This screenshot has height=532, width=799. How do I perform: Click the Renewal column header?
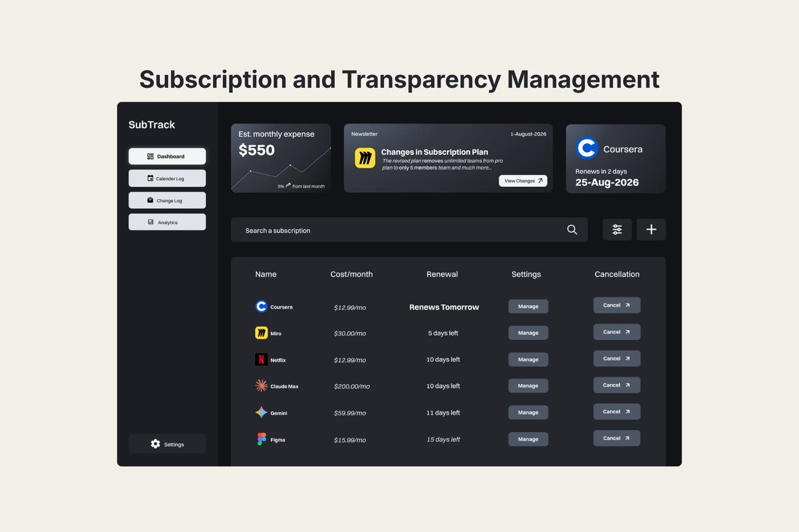pos(442,274)
